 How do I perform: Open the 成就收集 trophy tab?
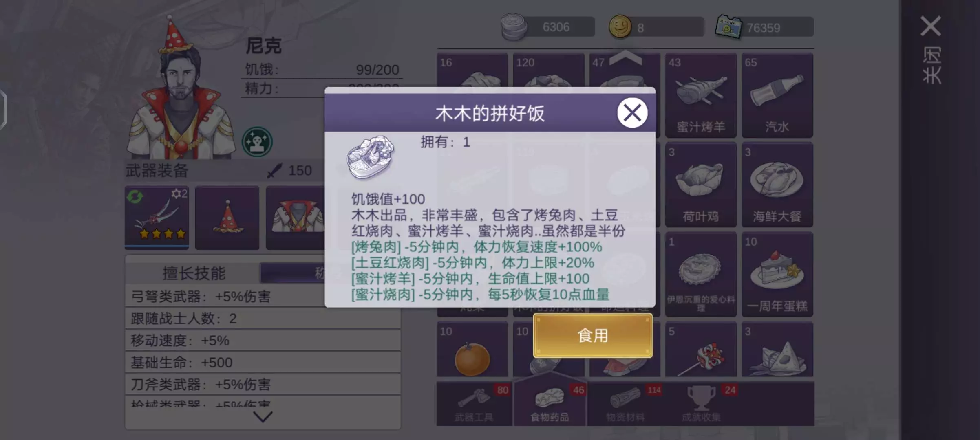pos(702,404)
